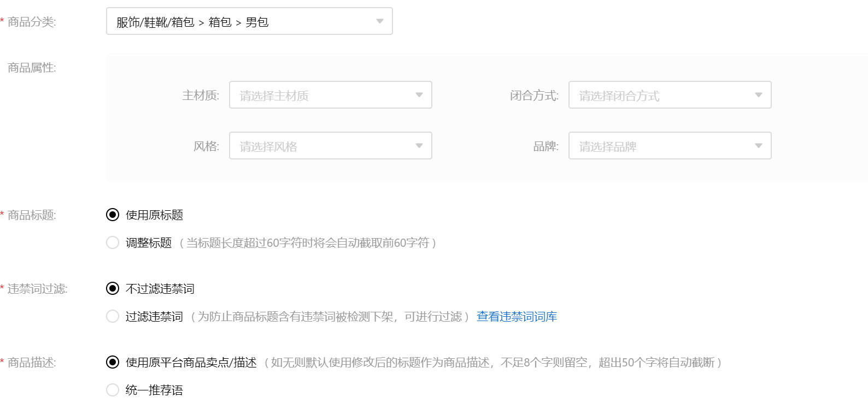Click the 主材质 dropdown arrow icon

419,95
